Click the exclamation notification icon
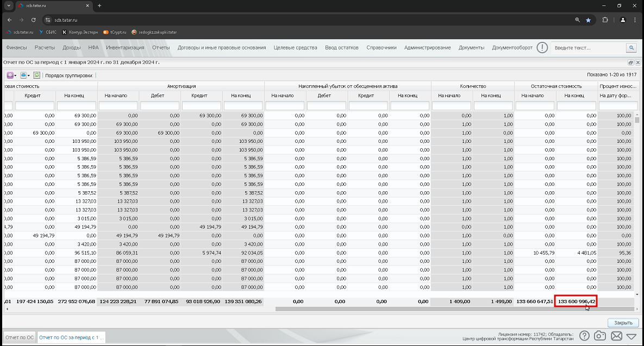 pos(542,48)
